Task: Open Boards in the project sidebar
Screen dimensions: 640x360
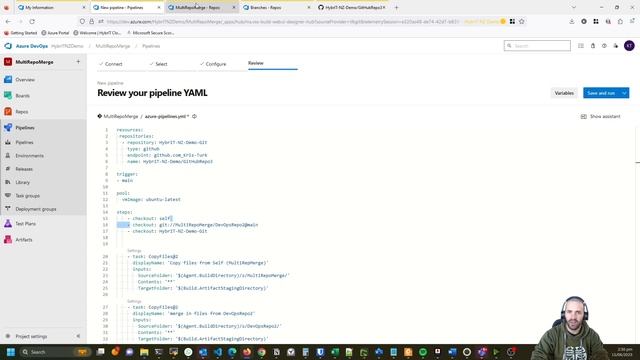Action: point(22,96)
